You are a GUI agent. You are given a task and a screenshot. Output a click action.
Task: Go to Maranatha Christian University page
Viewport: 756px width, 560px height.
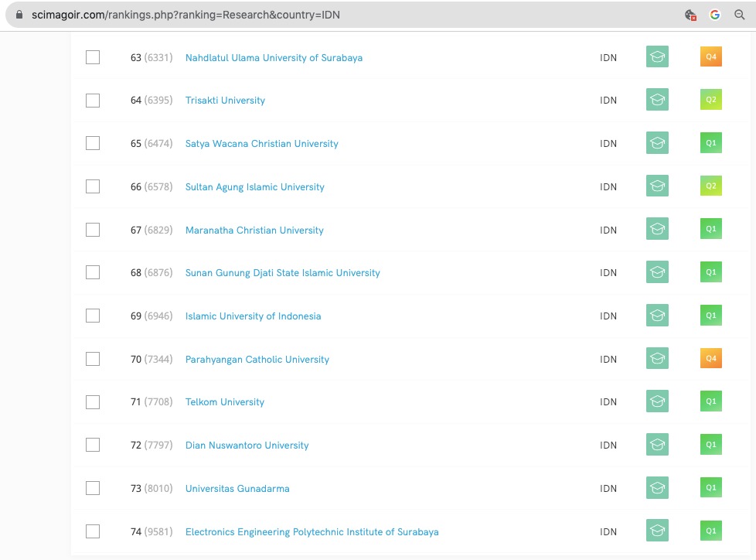tap(254, 230)
